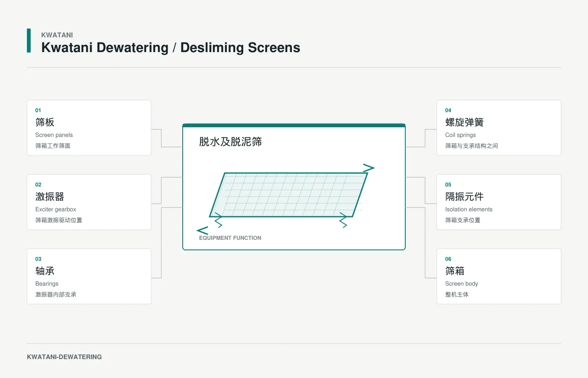Click the small 'KWATANI' label above the title
Screen dimensions: 588x378
coord(57,35)
